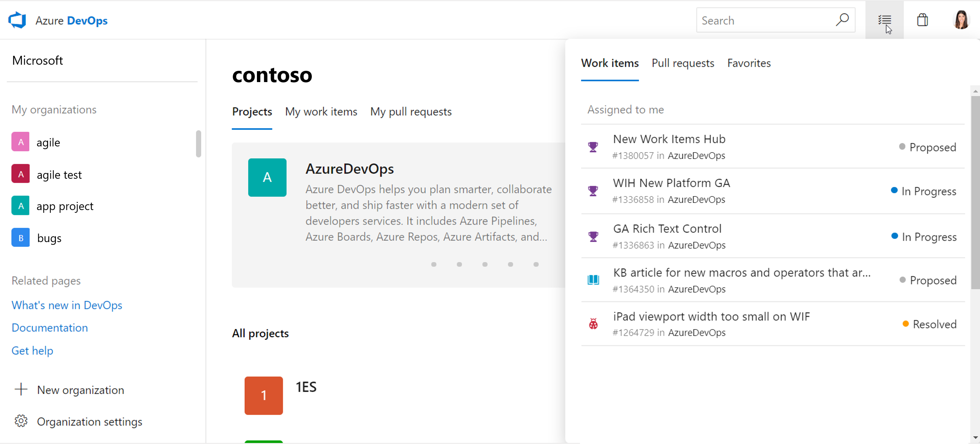Click the trophy icon for WIH New Platform GA
The width and height of the screenshot is (980, 444).
point(593,191)
